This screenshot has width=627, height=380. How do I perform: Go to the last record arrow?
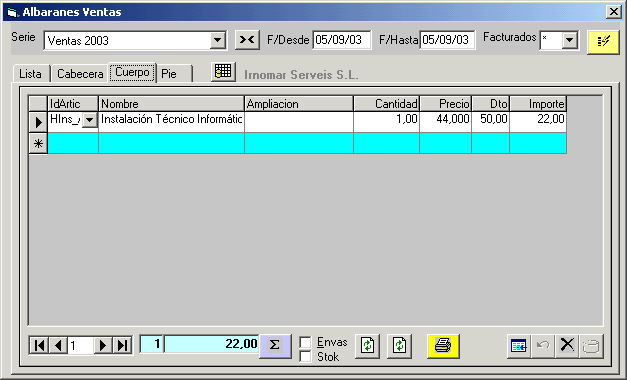(x=123, y=345)
